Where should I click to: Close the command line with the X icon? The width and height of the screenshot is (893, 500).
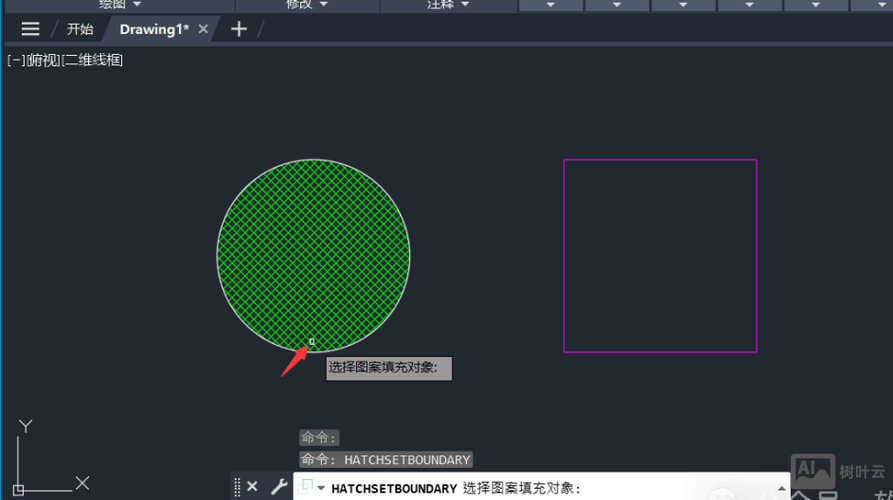click(x=252, y=486)
